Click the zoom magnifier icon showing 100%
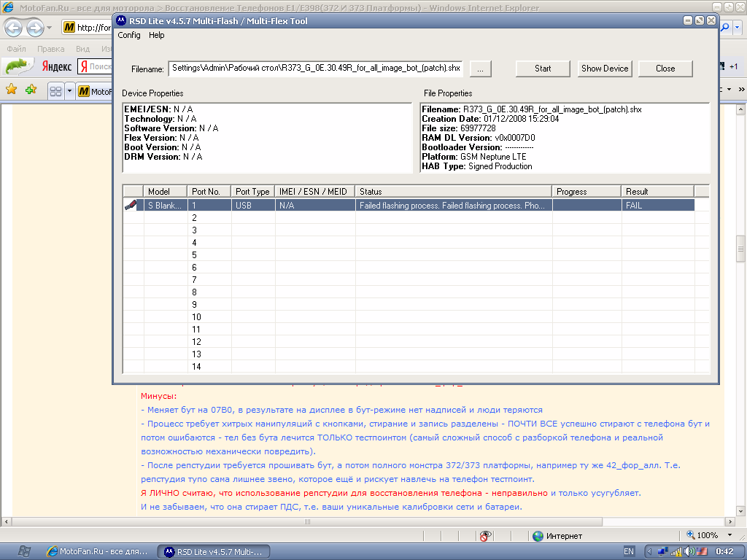 [690, 534]
